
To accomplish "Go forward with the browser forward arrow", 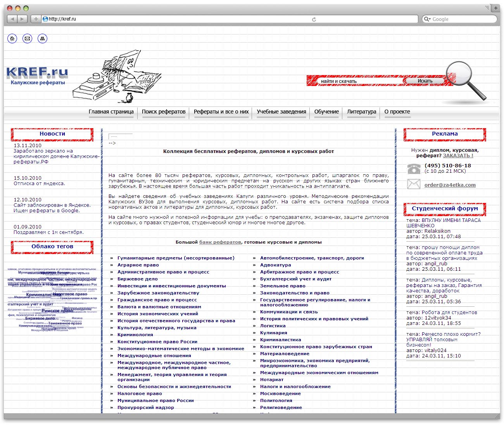I will pos(22,19).
